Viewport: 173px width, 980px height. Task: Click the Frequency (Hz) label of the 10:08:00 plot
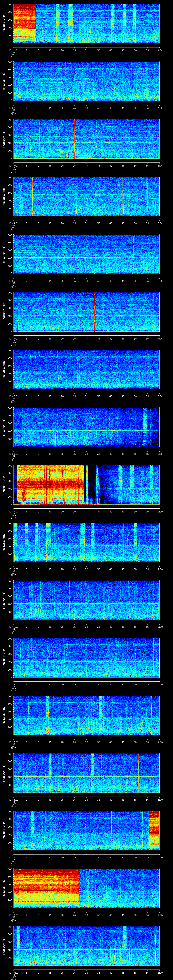tap(4, 427)
